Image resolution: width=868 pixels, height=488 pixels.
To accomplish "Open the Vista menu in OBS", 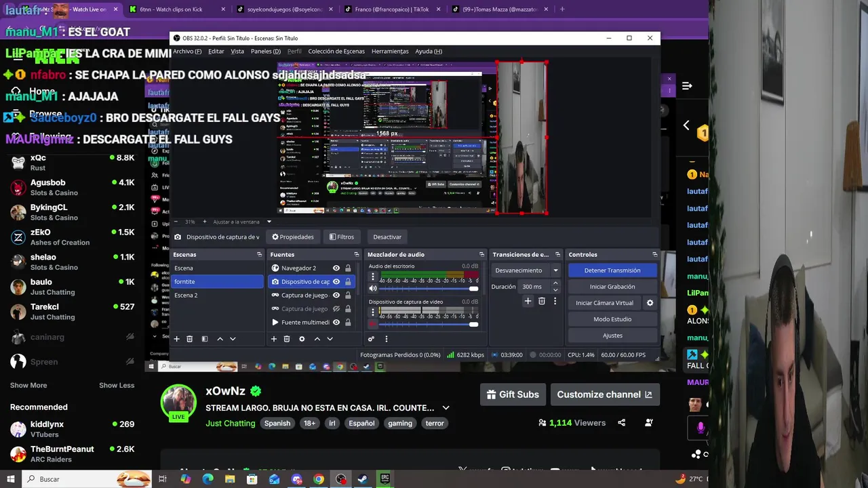I will (x=237, y=51).
